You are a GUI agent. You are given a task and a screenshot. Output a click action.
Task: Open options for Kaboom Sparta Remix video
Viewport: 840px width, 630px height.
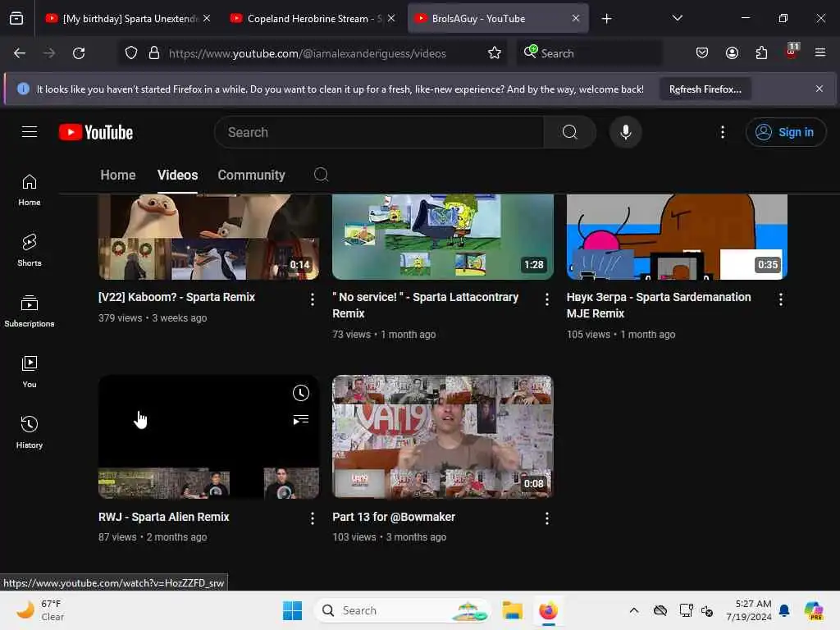click(x=313, y=299)
